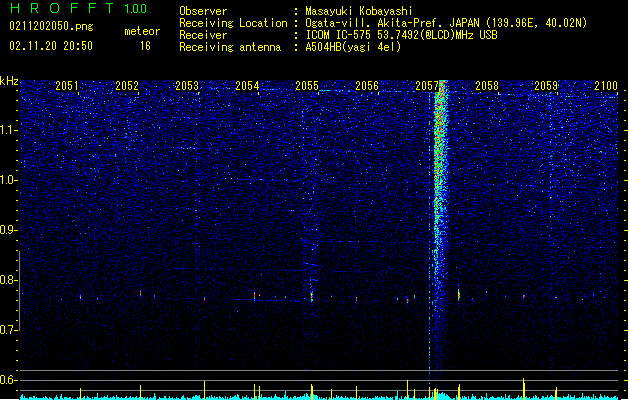Click the Receiving antenna label

[x=230, y=47]
